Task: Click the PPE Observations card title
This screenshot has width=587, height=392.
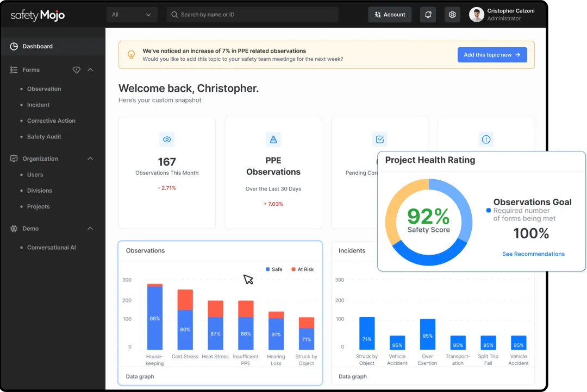Action: tap(273, 166)
